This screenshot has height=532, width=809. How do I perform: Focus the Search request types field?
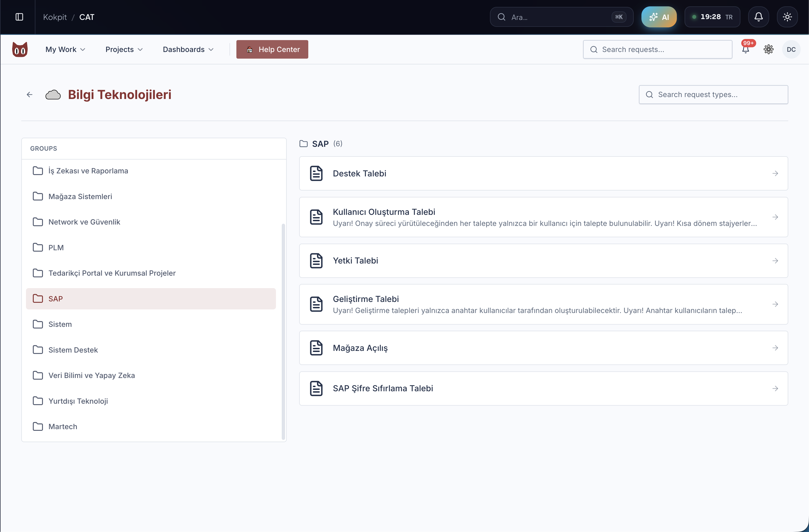(x=714, y=95)
